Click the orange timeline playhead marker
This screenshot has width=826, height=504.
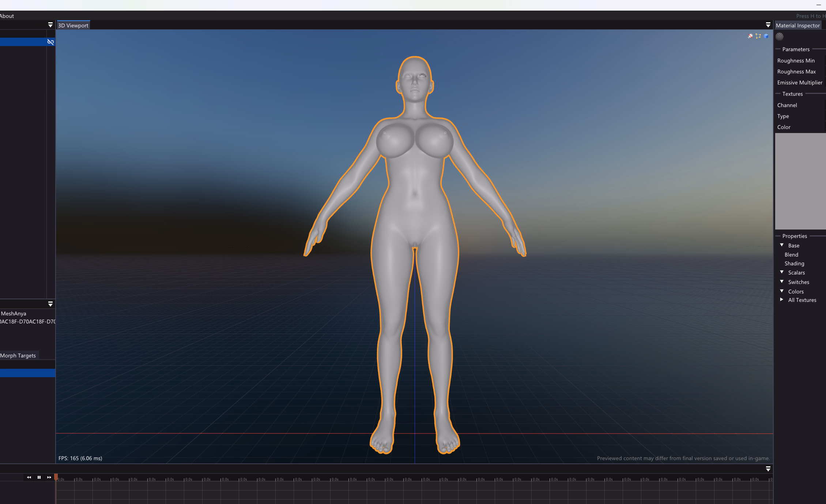[56, 477]
